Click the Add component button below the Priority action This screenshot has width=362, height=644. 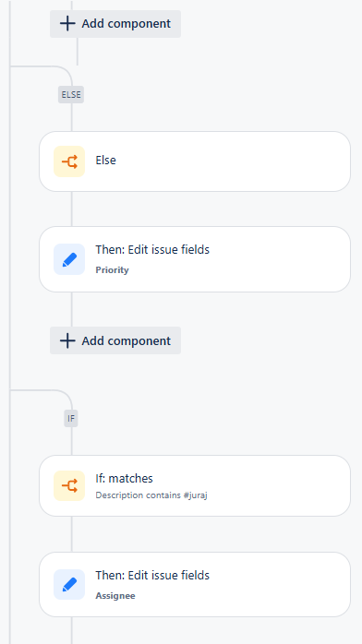[115, 340]
